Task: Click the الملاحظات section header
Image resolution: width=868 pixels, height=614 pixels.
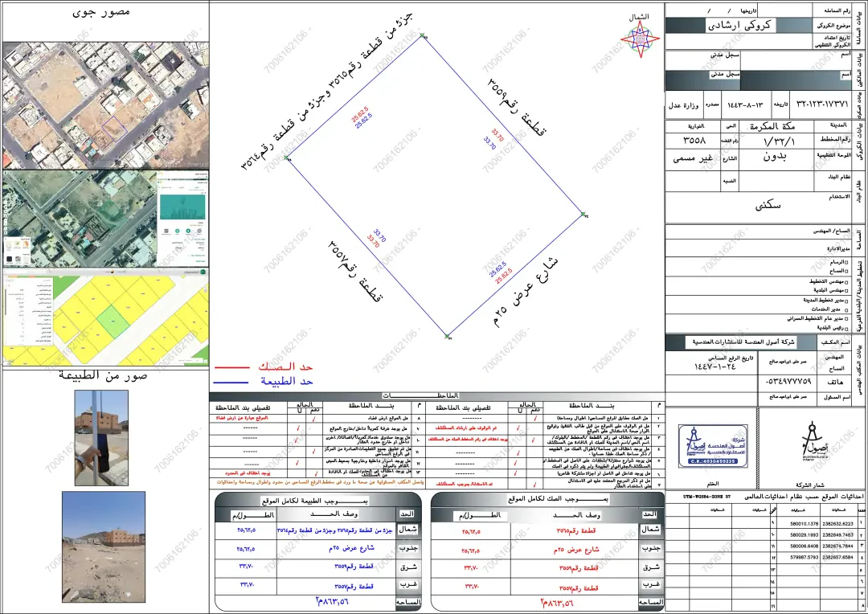Action: click(x=422, y=395)
